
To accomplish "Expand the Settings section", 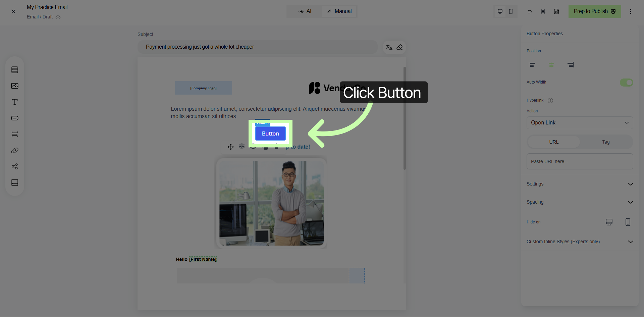I will tap(580, 184).
